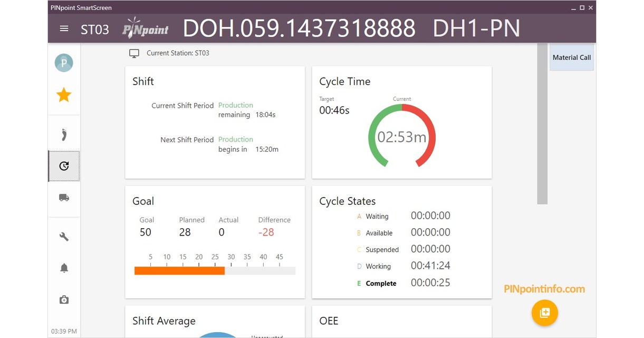This screenshot has width=644, height=338.
Task: Click the right-side panel scrollbar
Action: coord(542,127)
